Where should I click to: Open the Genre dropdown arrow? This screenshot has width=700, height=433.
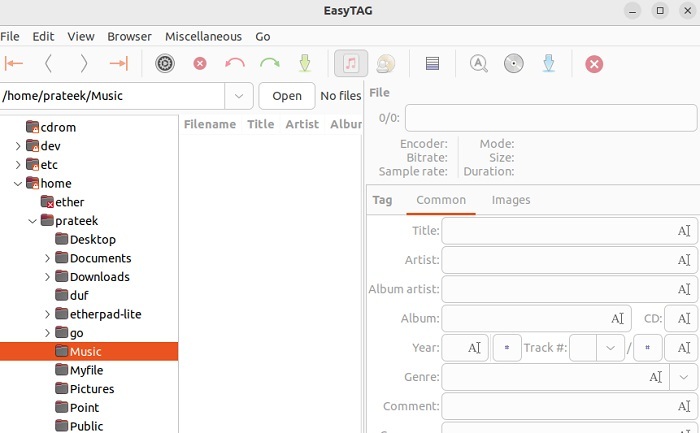pyautogui.click(x=683, y=377)
